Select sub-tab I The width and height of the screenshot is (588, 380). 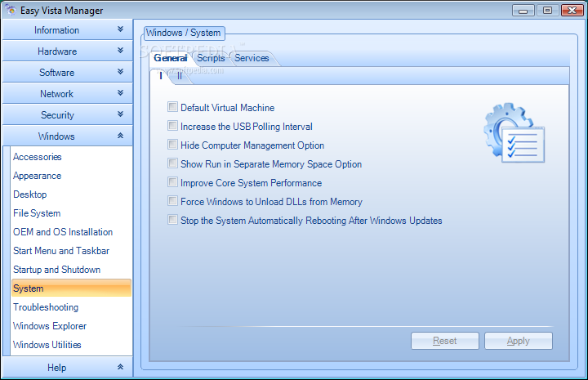161,76
